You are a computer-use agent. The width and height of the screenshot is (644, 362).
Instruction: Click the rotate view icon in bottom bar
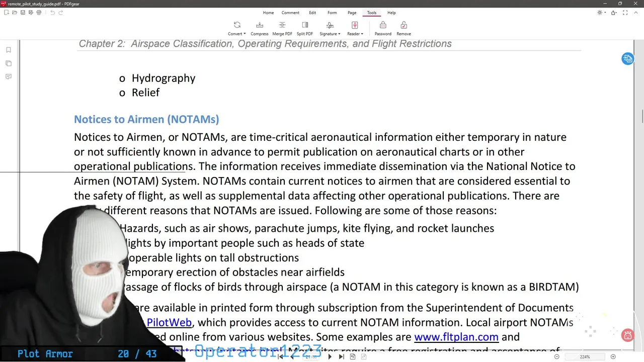(x=353, y=356)
